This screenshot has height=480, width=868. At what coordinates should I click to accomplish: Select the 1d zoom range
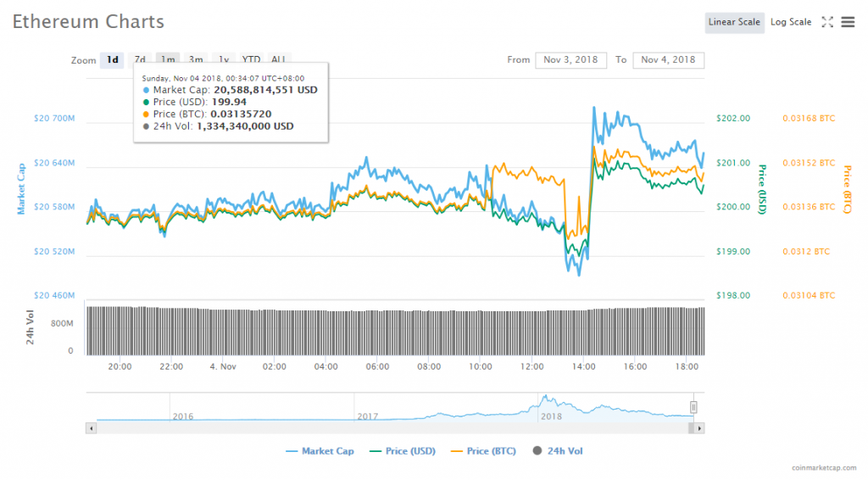point(112,59)
